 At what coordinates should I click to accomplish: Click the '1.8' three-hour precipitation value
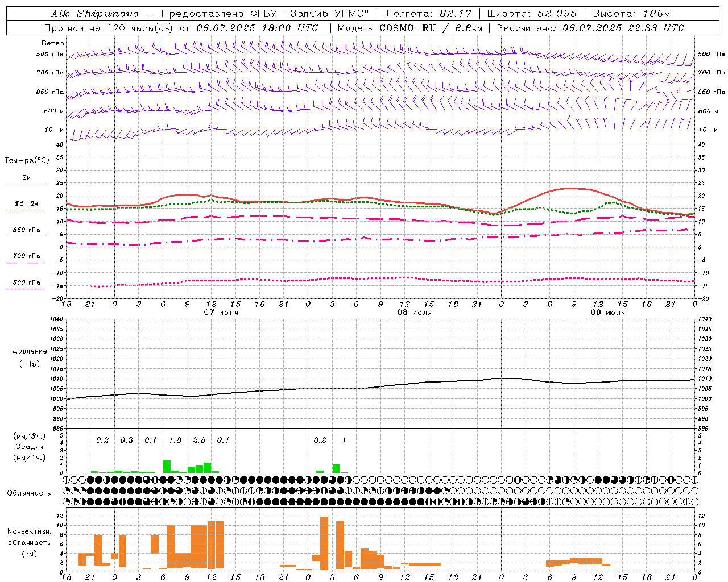point(175,440)
